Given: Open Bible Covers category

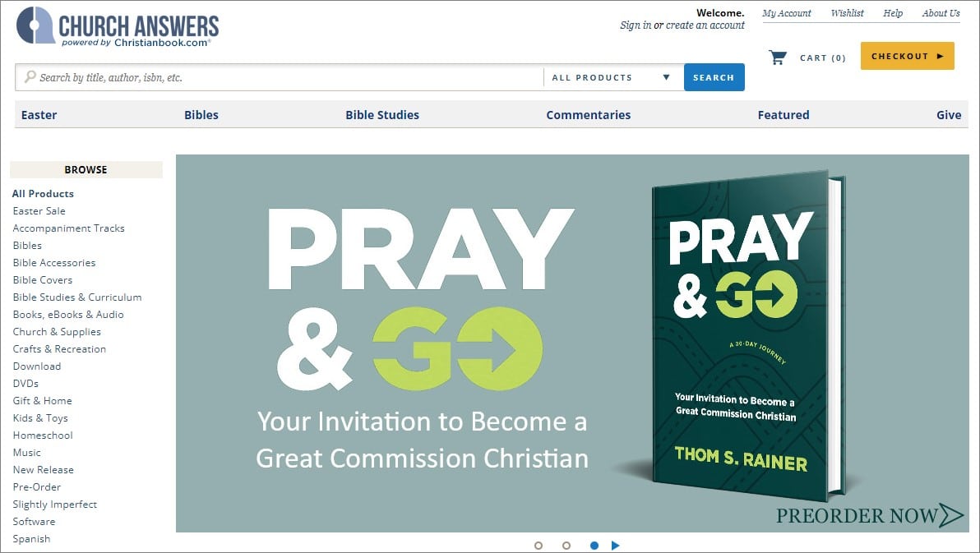Looking at the screenshot, I should (x=43, y=280).
